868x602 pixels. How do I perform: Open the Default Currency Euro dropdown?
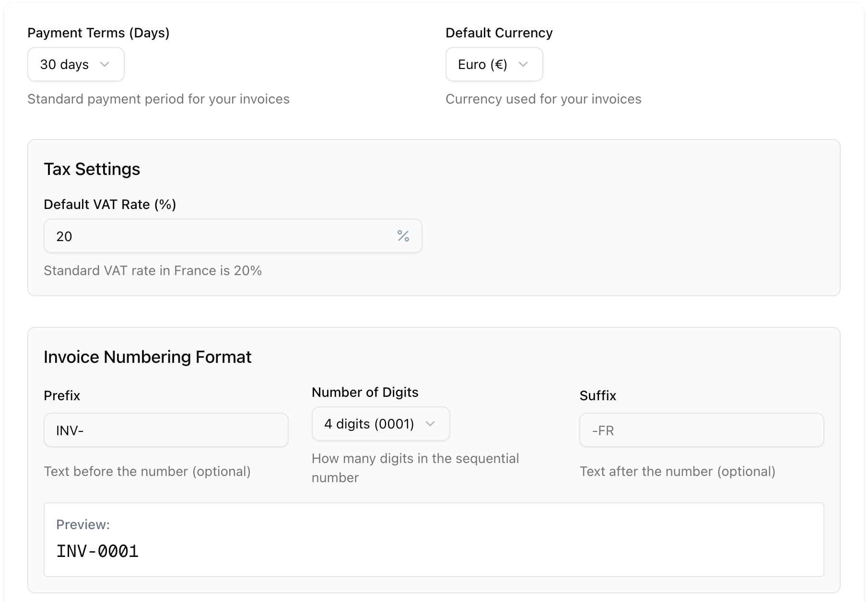point(494,64)
